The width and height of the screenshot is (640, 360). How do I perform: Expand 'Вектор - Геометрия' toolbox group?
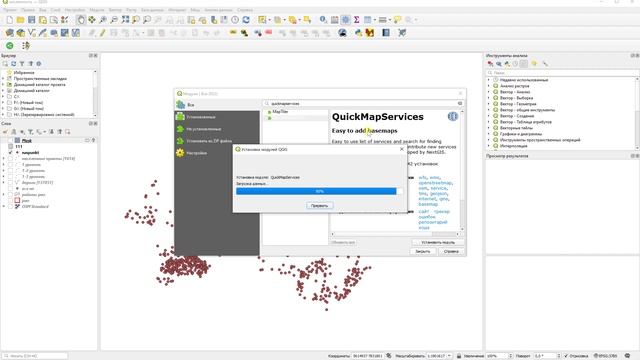[x=489, y=104]
